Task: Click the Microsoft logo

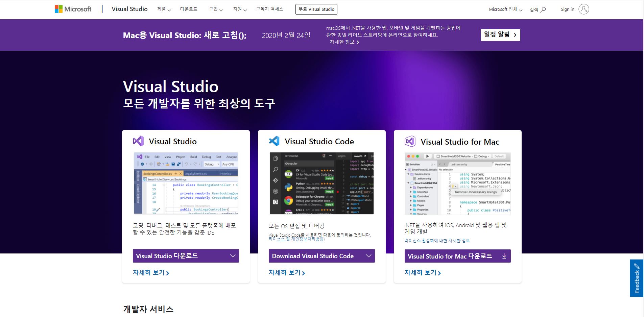Action: point(73,9)
